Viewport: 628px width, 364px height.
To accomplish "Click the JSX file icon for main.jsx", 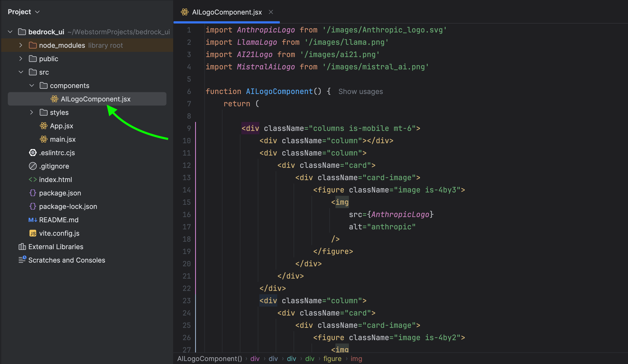I will point(43,139).
